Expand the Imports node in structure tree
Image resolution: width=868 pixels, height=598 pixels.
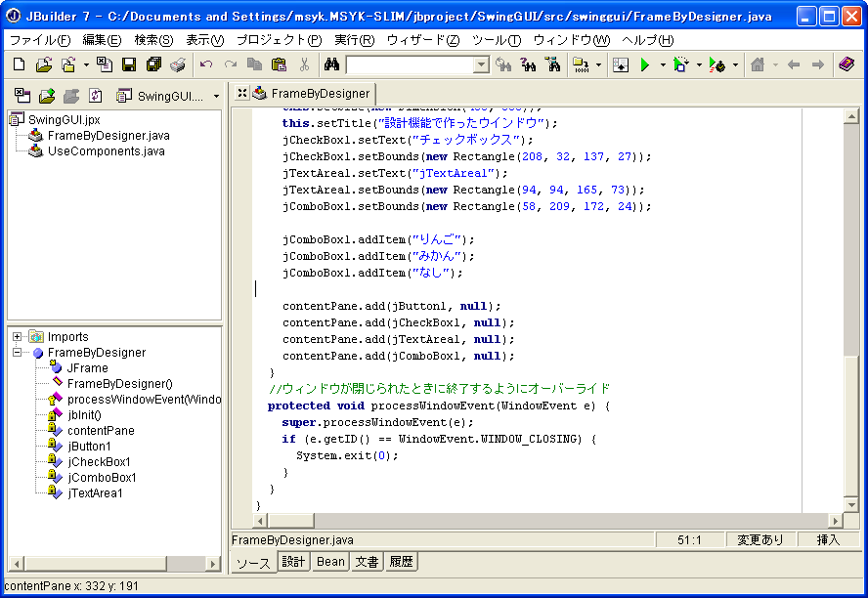tap(18, 337)
